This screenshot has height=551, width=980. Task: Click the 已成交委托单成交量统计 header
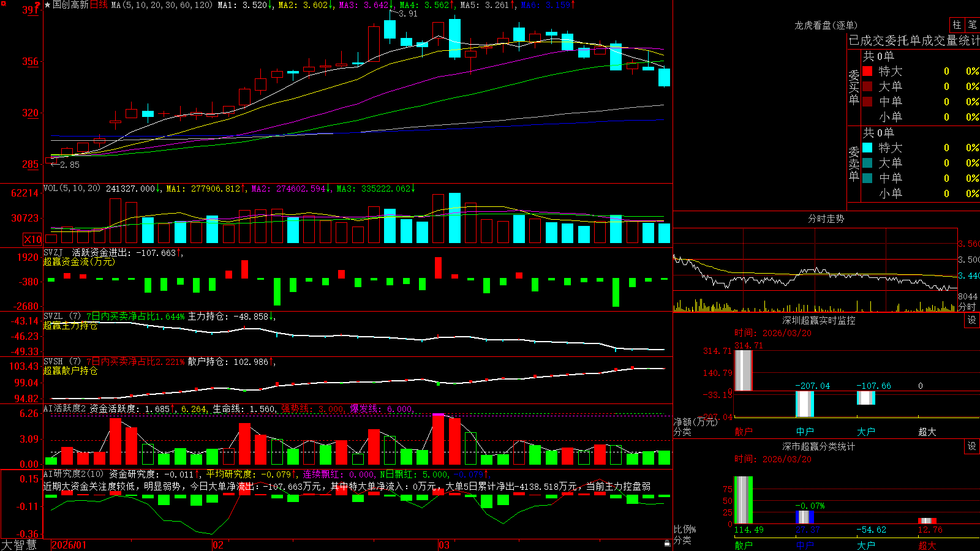[914, 40]
